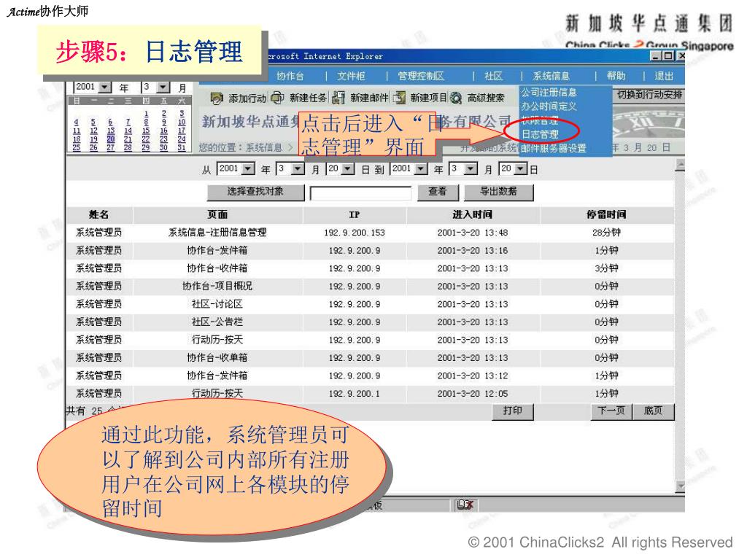Click the 社区-讨论区 cell
Viewport: 747px width, 560px height.
217,304
